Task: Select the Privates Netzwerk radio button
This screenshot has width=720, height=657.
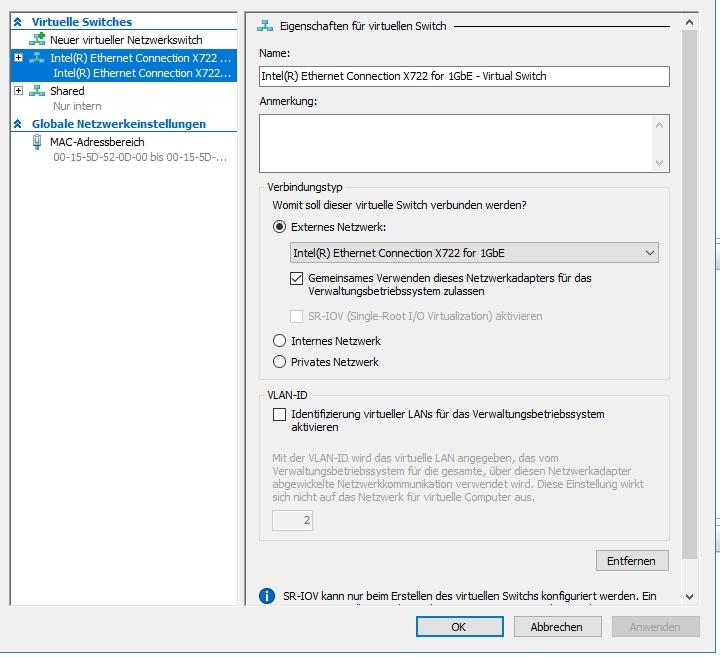Action: click(x=279, y=362)
